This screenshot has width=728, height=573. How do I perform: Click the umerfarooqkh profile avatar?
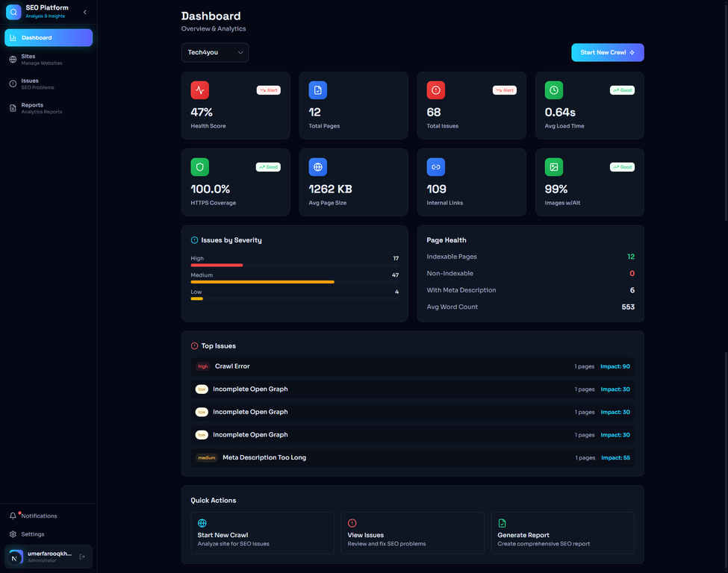pyautogui.click(x=13, y=557)
